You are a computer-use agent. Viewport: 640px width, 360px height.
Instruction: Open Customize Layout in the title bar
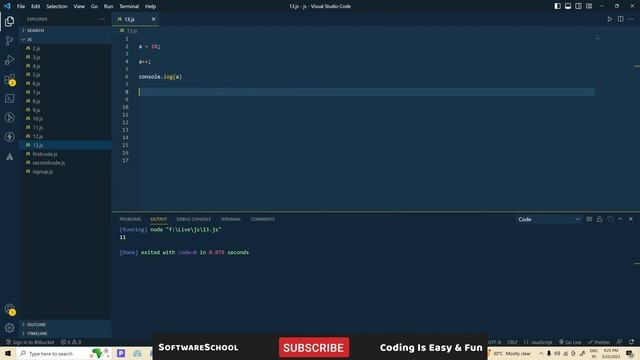[x=589, y=6]
